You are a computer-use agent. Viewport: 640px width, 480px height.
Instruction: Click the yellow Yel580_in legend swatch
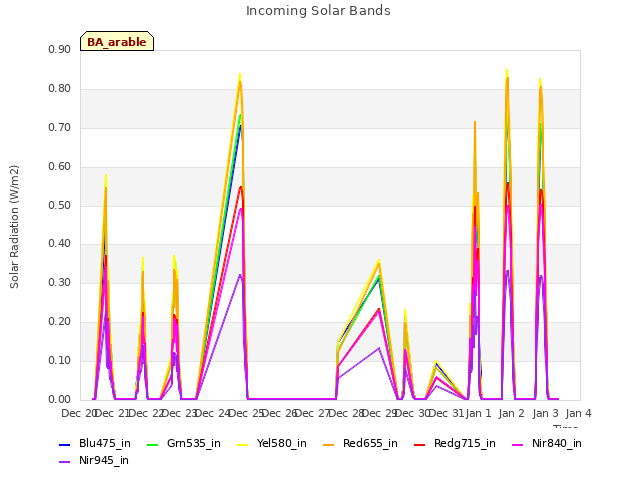(x=242, y=444)
